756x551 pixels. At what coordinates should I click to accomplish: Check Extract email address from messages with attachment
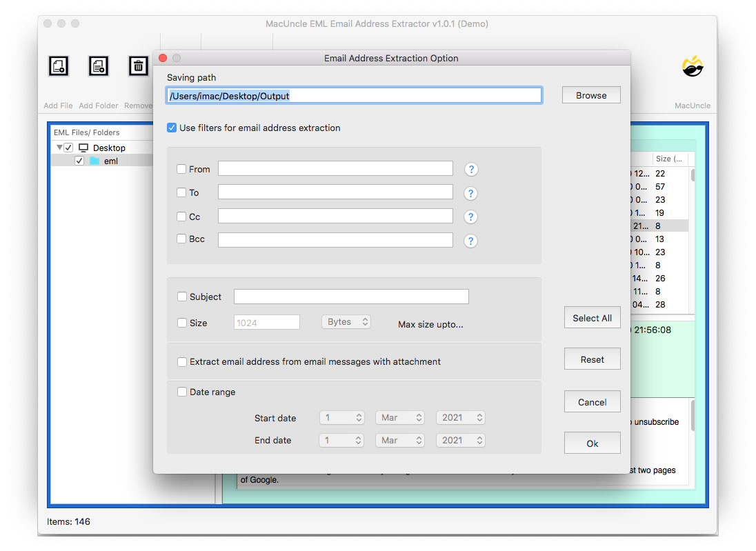[x=182, y=361]
